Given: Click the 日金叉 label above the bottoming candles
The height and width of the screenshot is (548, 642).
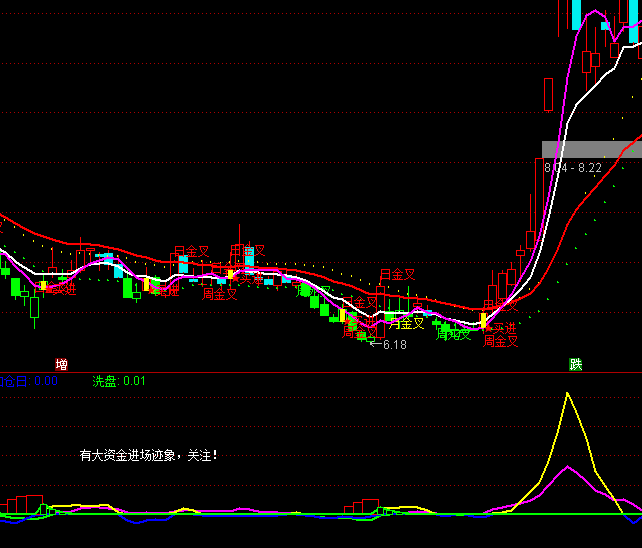Looking at the screenshot, I should pyautogui.click(x=397, y=274).
